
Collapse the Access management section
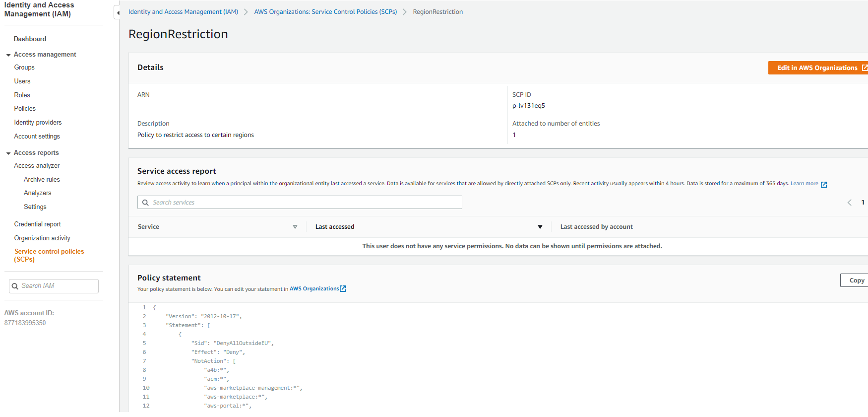8,55
